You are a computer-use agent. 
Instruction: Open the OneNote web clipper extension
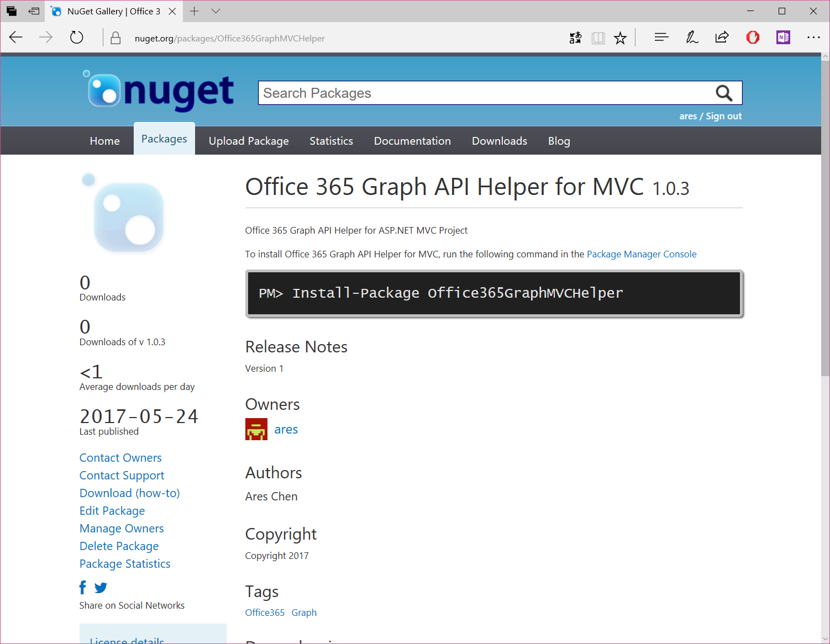[x=782, y=38]
